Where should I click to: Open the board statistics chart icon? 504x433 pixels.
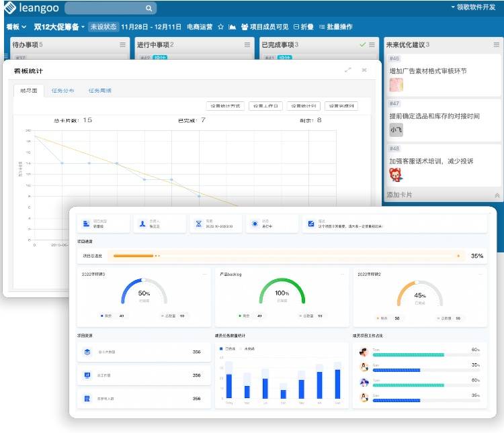click(x=233, y=27)
